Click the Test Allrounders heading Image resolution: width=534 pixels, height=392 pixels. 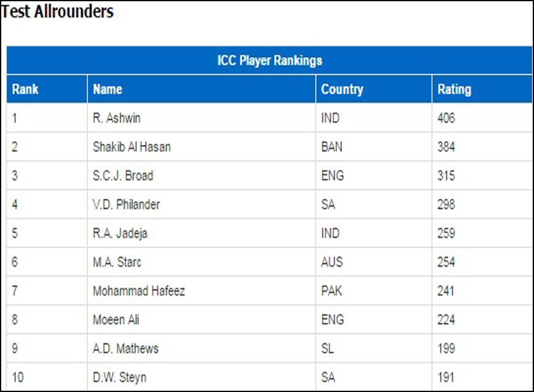(x=57, y=11)
